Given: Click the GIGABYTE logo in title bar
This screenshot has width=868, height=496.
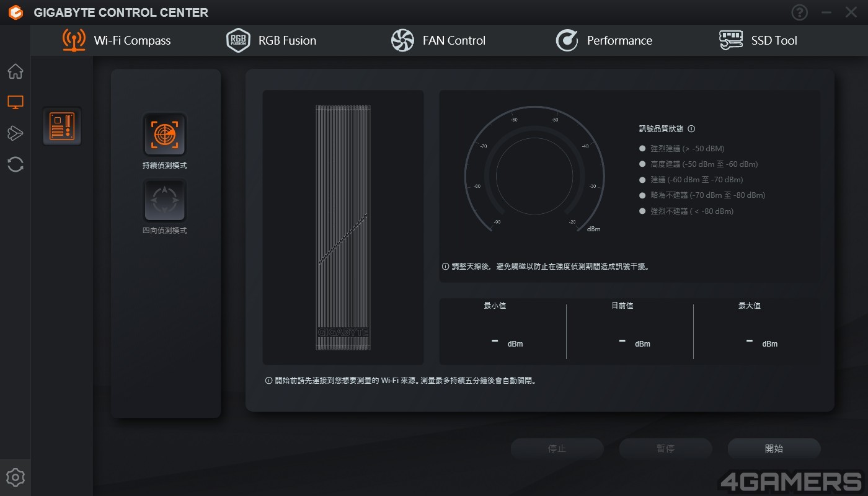Looking at the screenshot, I should pyautogui.click(x=15, y=12).
